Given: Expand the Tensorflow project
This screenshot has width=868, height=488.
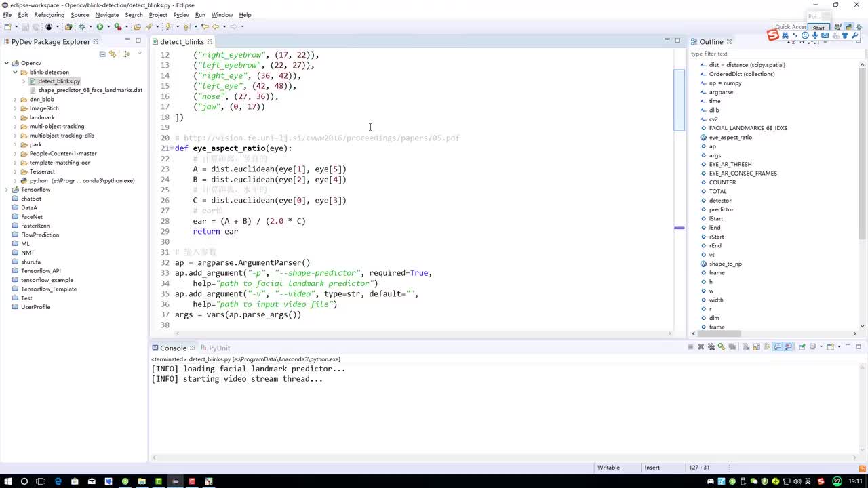Looking at the screenshot, I should point(6,190).
